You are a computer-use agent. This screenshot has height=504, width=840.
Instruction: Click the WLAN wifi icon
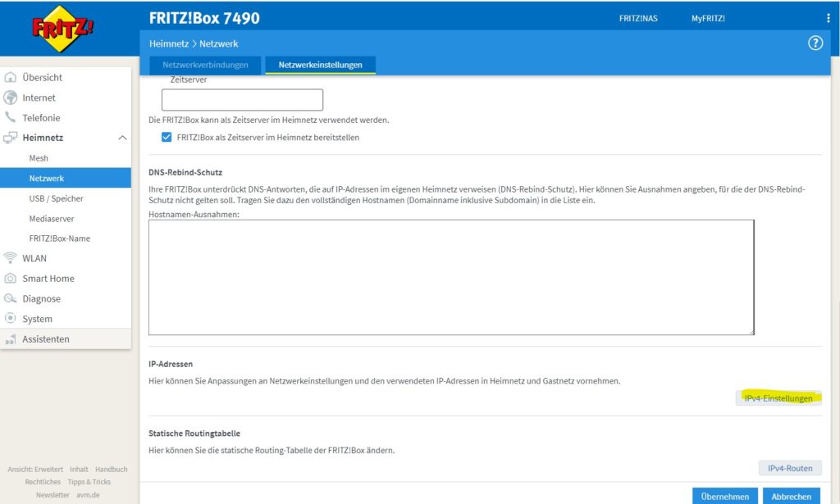[11, 258]
